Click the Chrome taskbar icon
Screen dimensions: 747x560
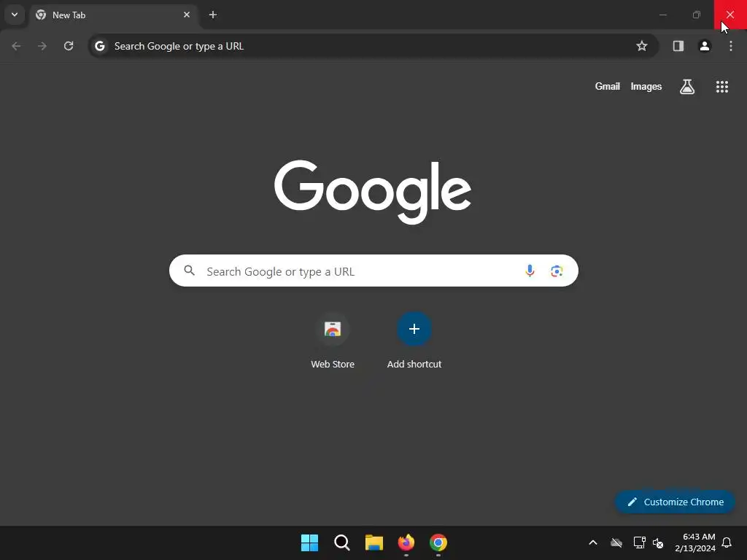tap(438, 542)
